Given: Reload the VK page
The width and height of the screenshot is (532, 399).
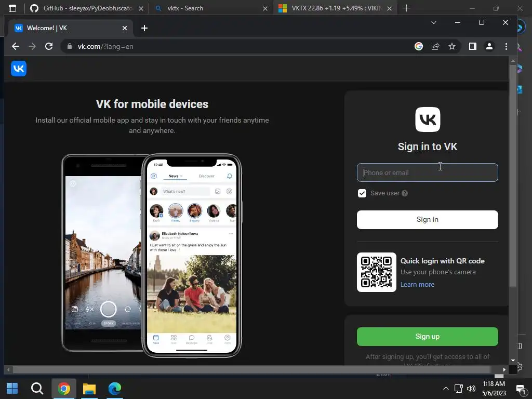Looking at the screenshot, I should point(49,46).
